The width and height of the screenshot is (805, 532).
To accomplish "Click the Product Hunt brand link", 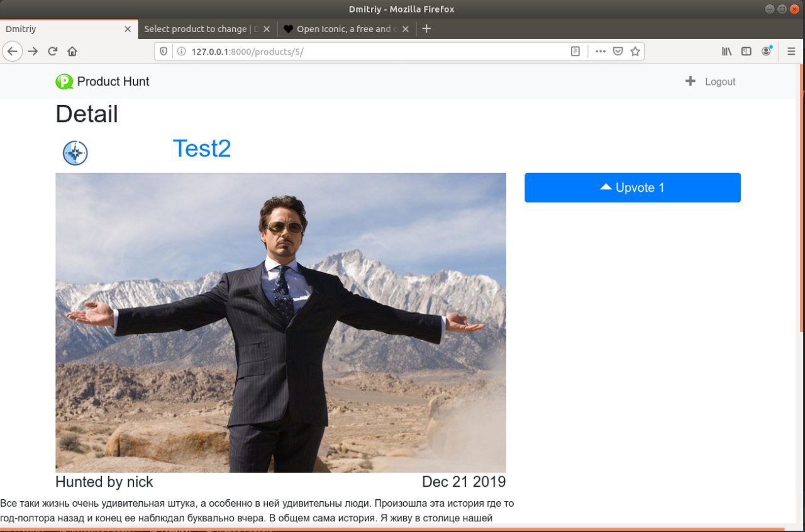I will (103, 81).
